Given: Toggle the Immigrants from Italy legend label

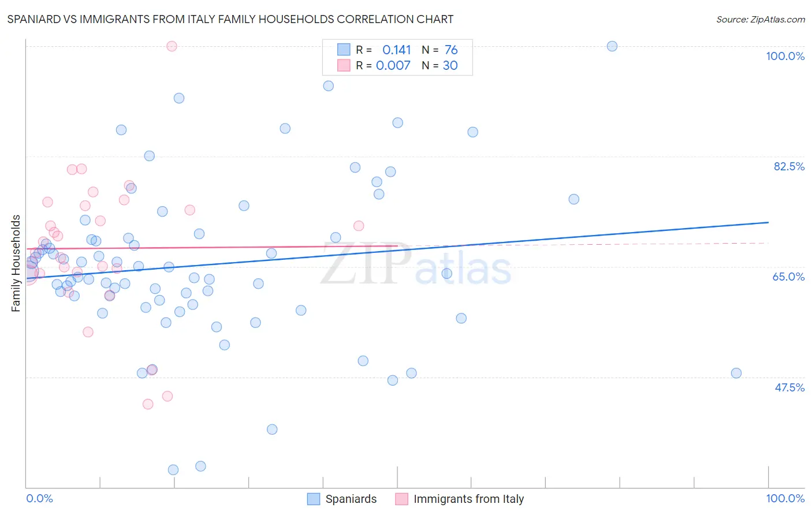Looking at the screenshot, I should 468,499.
